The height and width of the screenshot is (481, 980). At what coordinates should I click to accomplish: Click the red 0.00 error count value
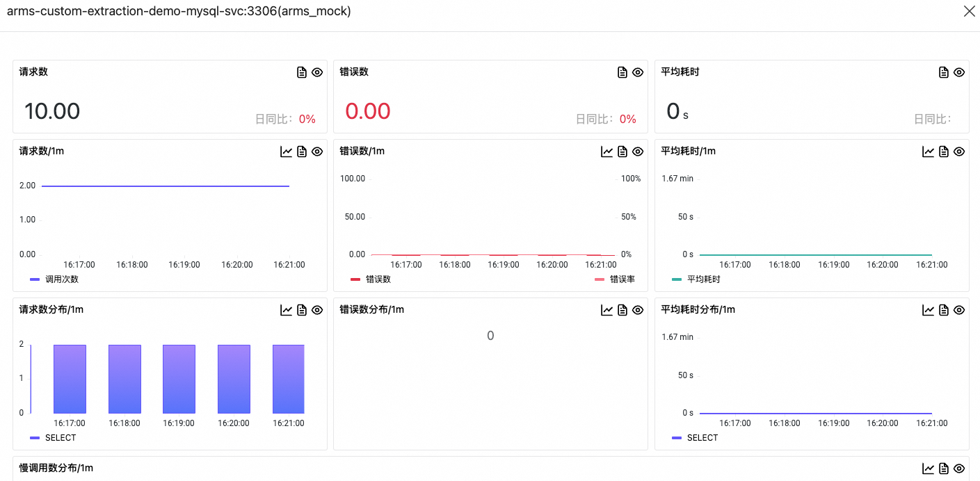pos(368,111)
